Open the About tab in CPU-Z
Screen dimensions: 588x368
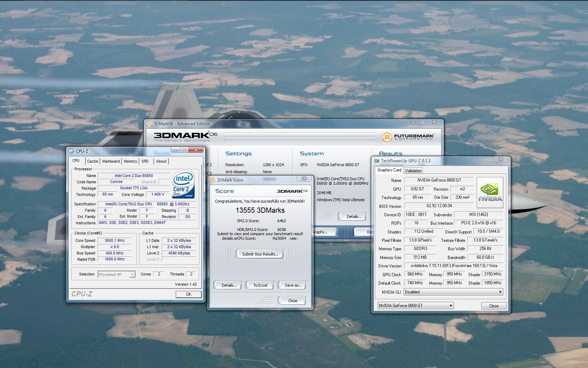point(161,161)
